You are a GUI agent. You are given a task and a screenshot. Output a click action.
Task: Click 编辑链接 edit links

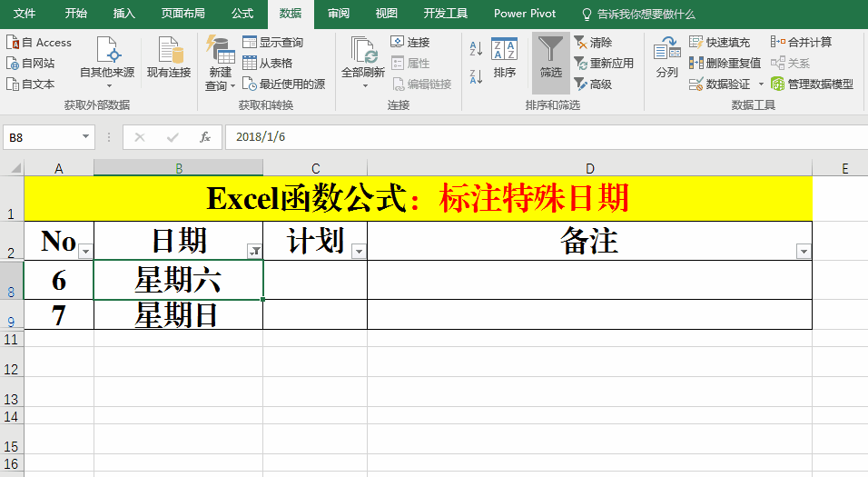[422, 84]
